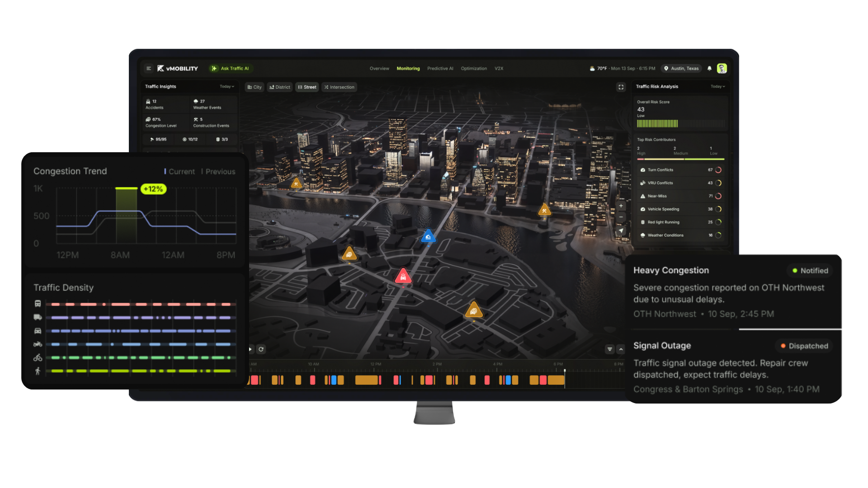Click the map compass navigation arrow
The width and height of the screenshot is (868, 488).
[x=621, y=230]
